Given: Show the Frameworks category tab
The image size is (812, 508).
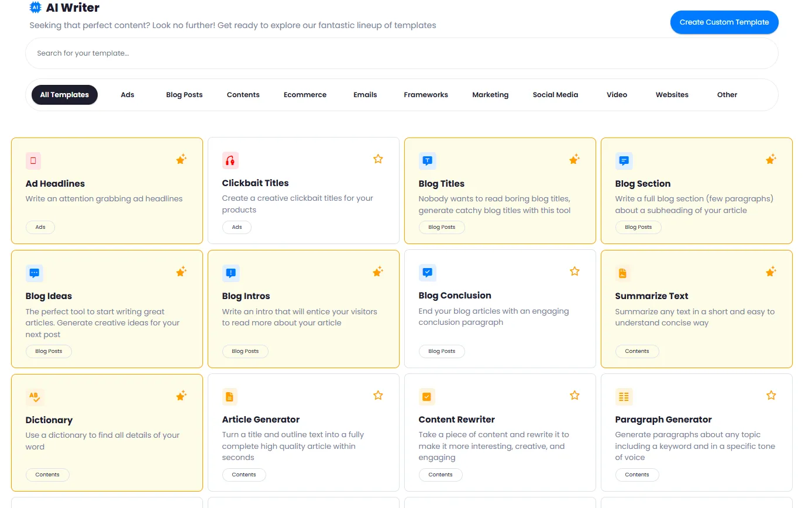Looking at the screenshot, I should point(426,95).
